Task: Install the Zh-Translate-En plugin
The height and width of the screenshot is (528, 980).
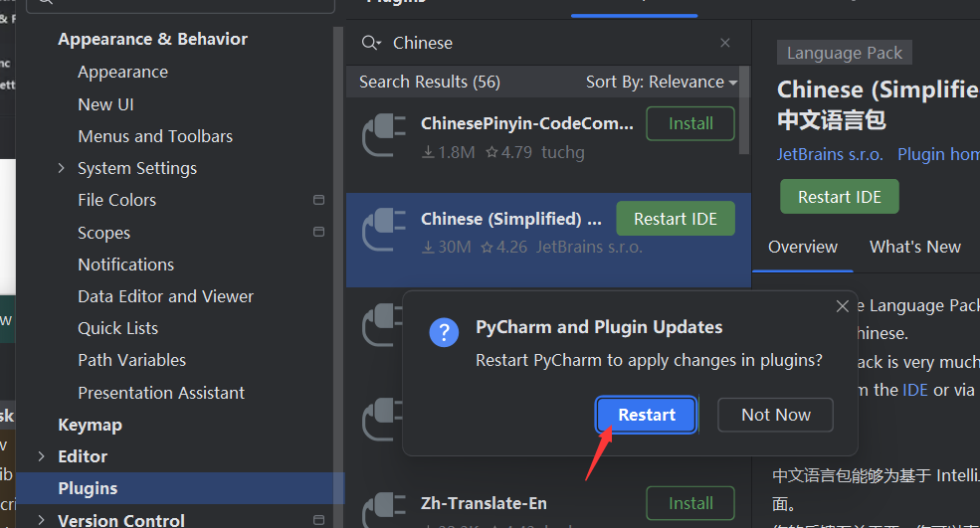Action: pos(690,503)
